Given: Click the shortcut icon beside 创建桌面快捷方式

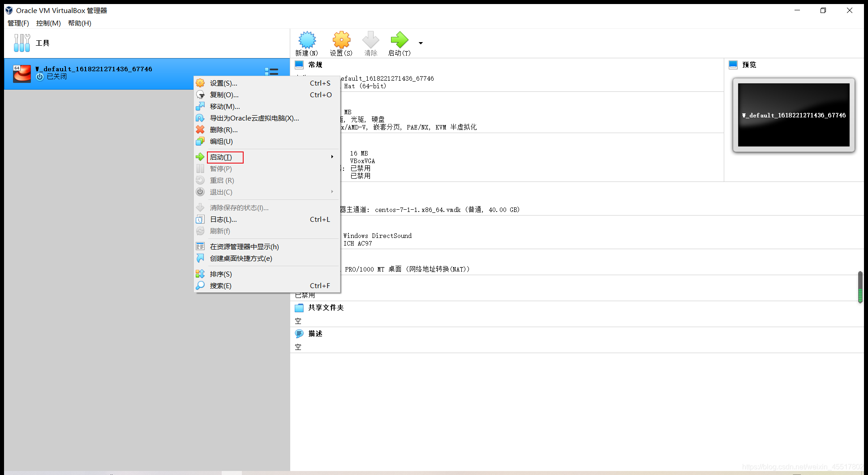Looking at the screenshot, I should coord(200,258).
